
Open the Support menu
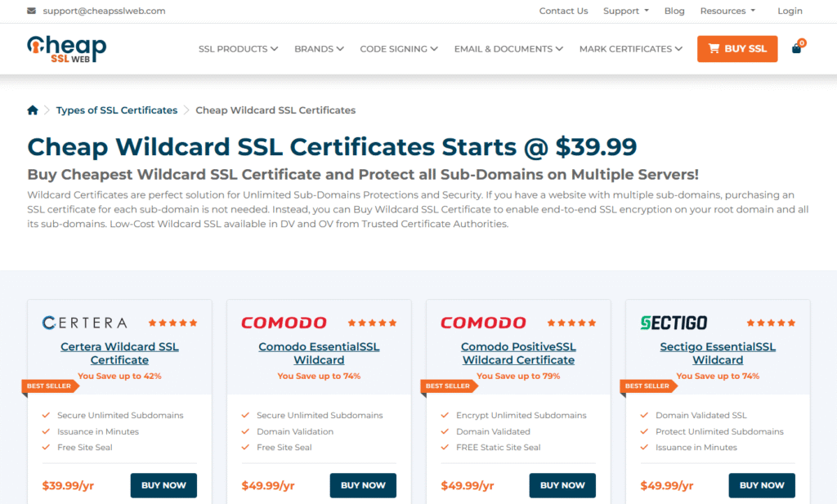pos(625,11)
